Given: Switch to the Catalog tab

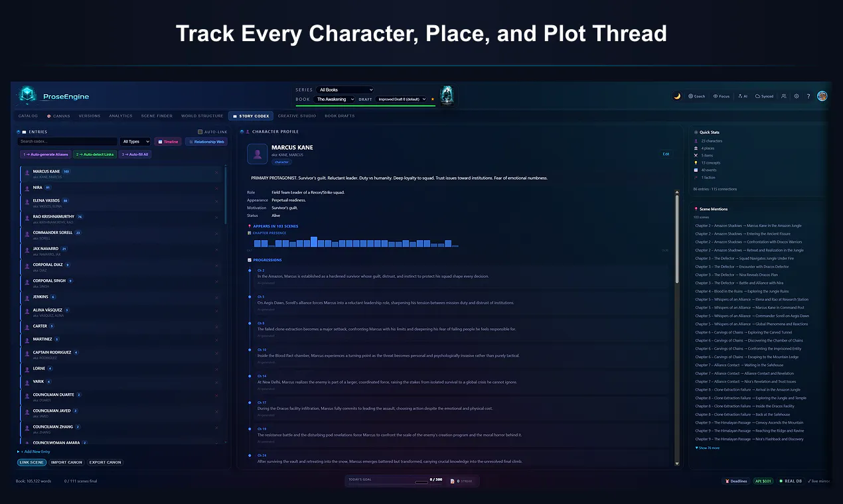Looking at the screenshot, I should (28, 116).
